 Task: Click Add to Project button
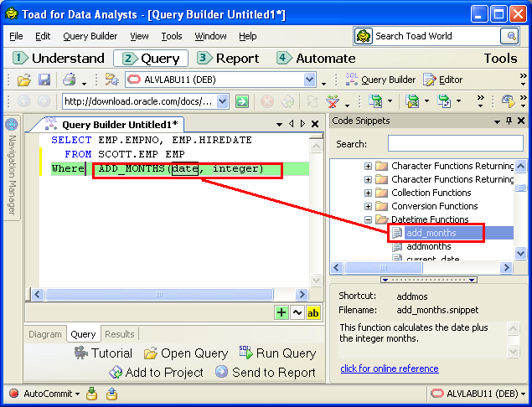coord(156,373)
